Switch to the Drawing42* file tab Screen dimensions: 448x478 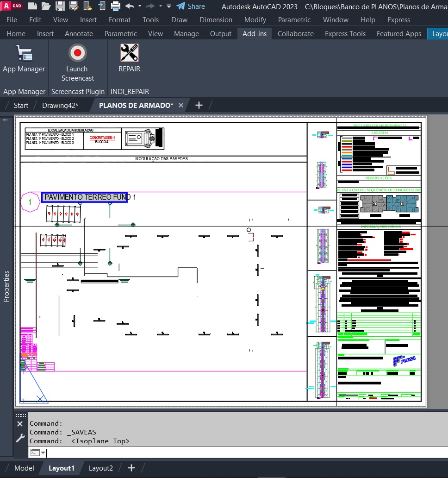click(60, 106)
